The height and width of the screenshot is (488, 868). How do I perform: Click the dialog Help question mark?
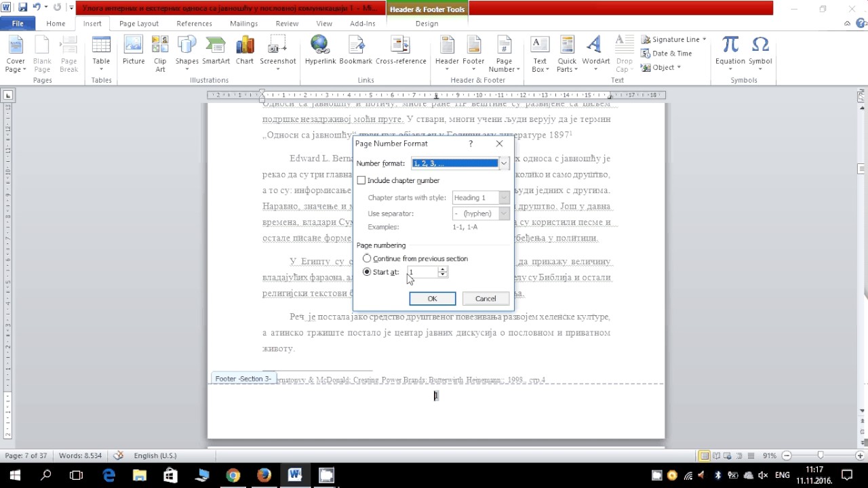(471, 144)
